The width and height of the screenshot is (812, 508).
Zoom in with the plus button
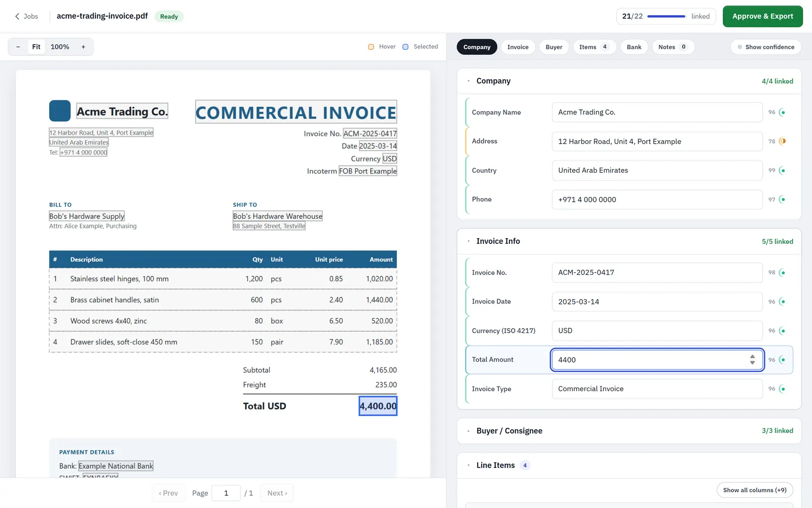click(83, 47)
